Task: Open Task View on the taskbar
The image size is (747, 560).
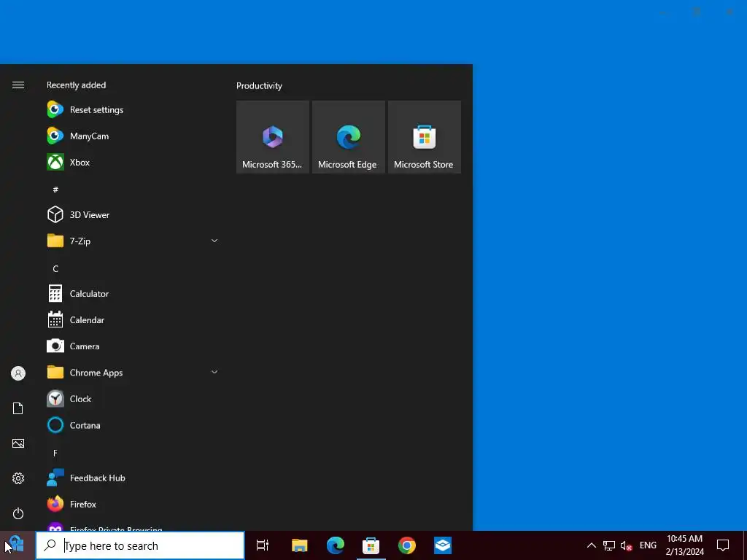Action: (263, 545)
